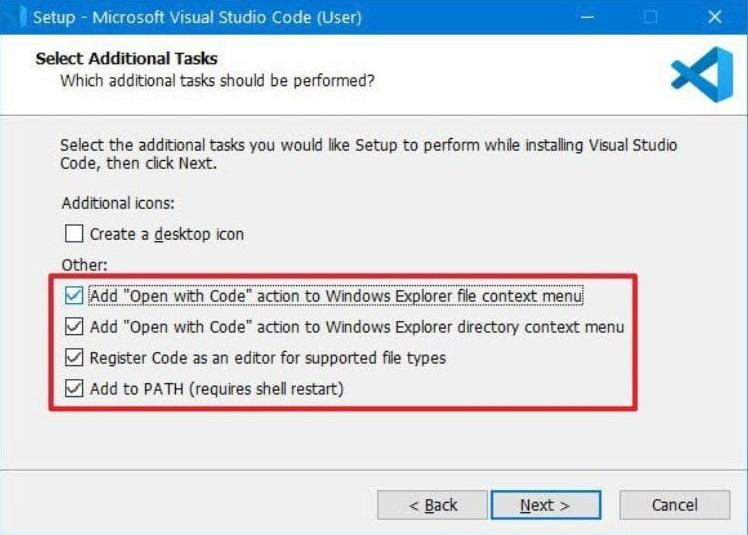Click the "Other:" group label
Viewport: 748px width, 535px height.
point(83,266)
